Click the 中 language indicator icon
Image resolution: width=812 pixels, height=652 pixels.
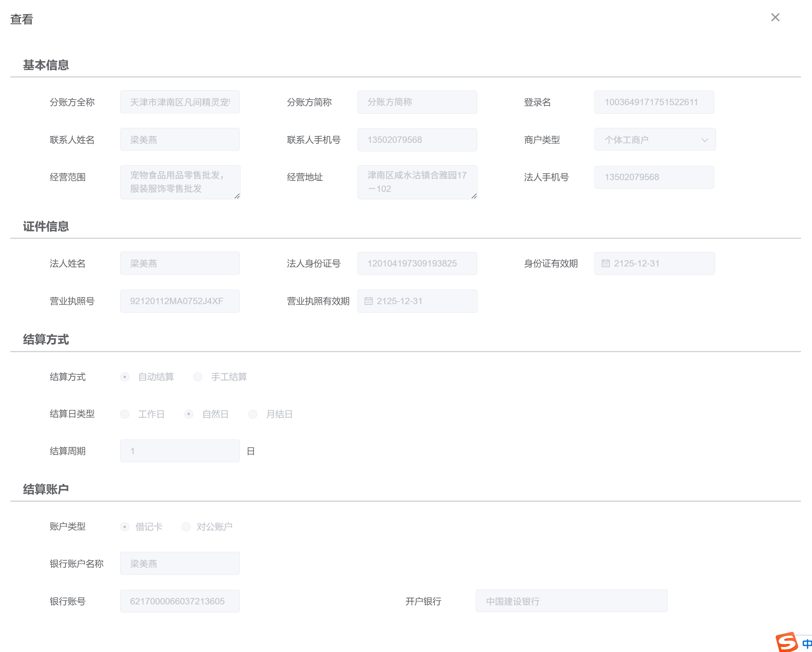click(x=807, y=643)
